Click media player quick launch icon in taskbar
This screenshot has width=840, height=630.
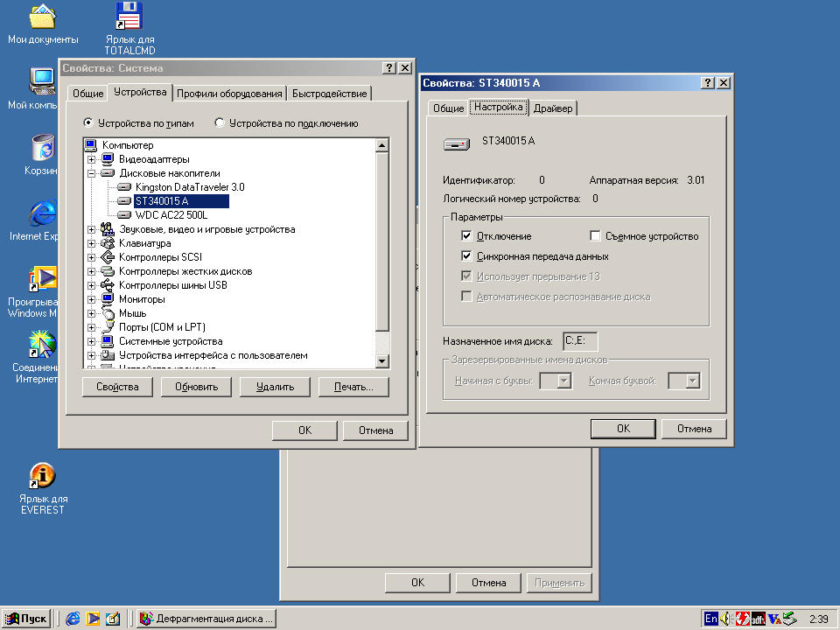pyautogui.click(x=93, y=619)
